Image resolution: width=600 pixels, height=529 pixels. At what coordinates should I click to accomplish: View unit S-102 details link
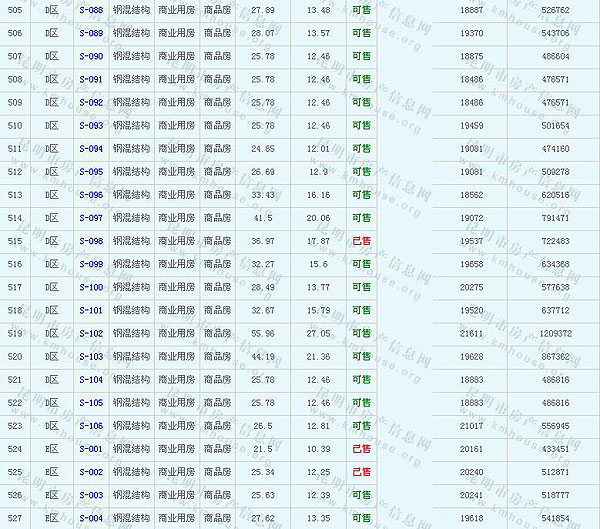point(90,333)
